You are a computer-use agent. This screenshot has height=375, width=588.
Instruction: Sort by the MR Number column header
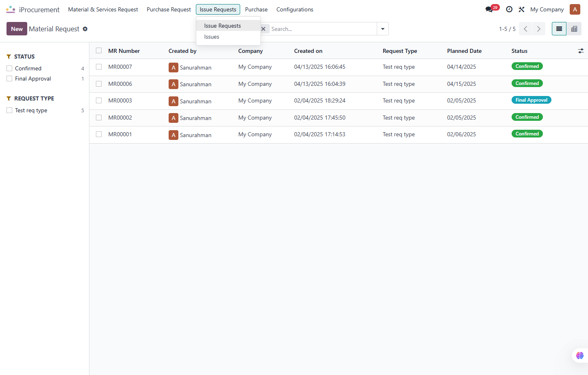click(124, 51)
